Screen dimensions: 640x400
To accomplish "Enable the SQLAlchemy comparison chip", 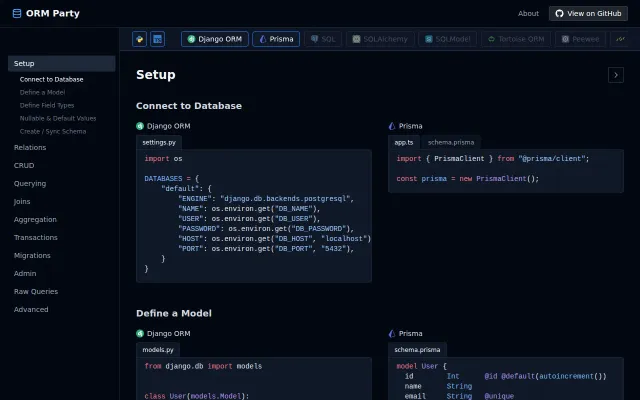I will click(x=380, y=39).
